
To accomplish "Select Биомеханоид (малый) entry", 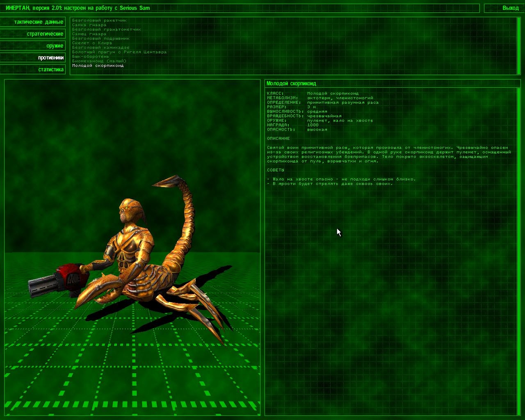I will pos(100,61).
